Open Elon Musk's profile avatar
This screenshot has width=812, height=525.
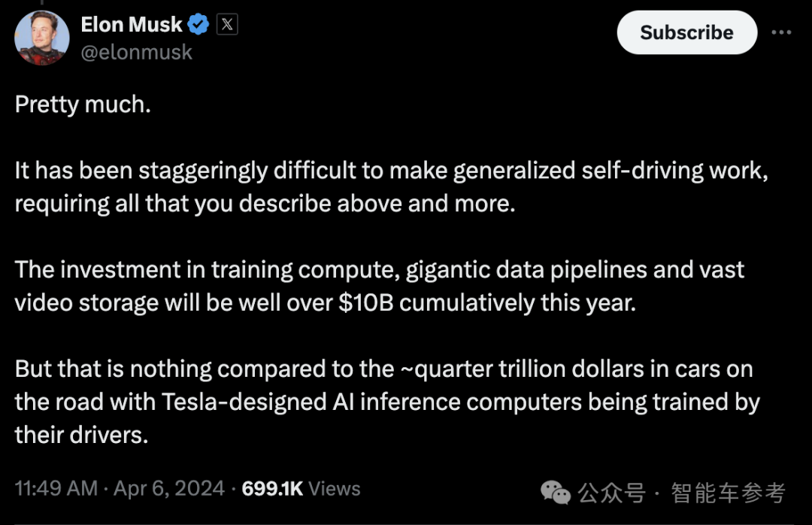[x=42, y=38]
